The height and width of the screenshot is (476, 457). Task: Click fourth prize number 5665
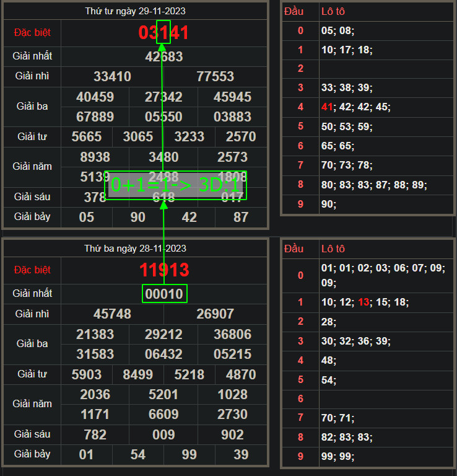tap(87, 137)
